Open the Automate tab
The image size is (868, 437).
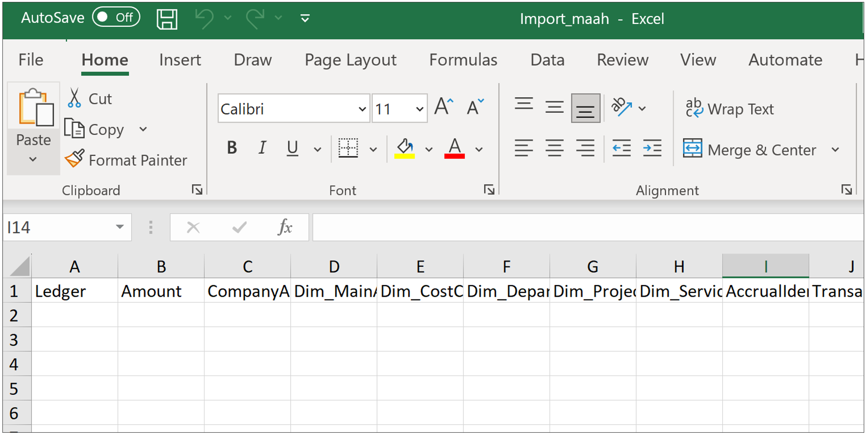[785, 60]
